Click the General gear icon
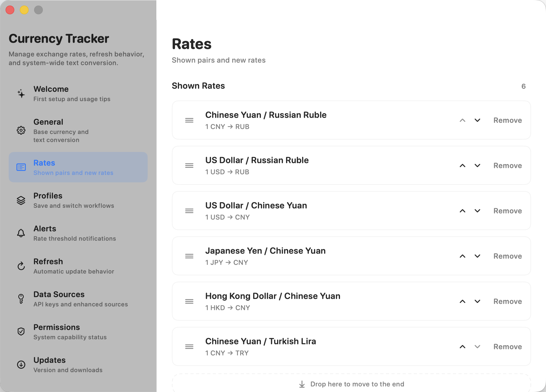This screenshot has width=546, height=392. click(x=21, y=130)
